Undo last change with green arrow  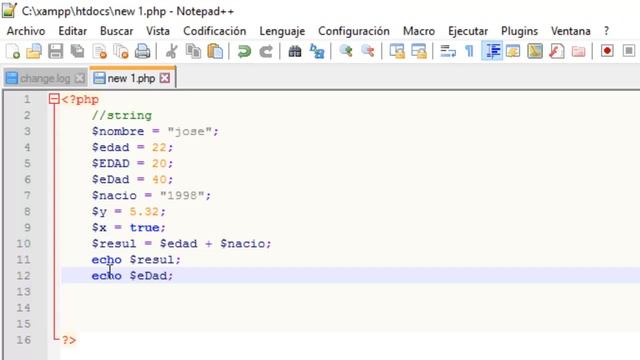click(244, 51)
